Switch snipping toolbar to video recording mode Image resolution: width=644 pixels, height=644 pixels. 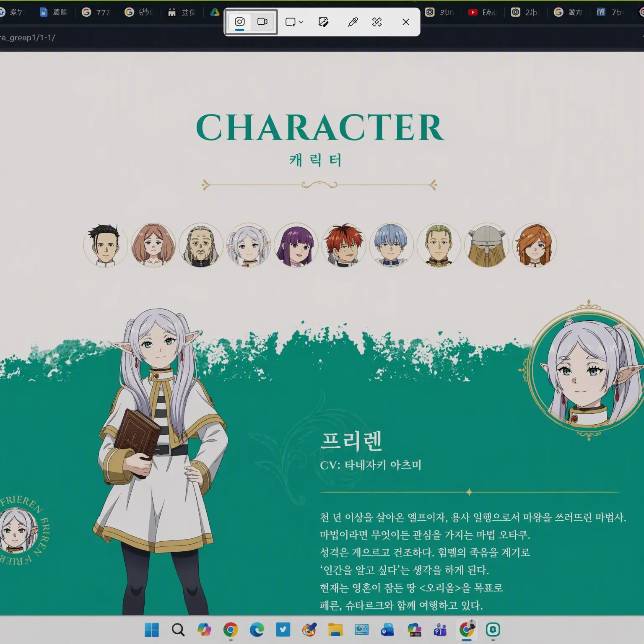click(x=262, y=22)
